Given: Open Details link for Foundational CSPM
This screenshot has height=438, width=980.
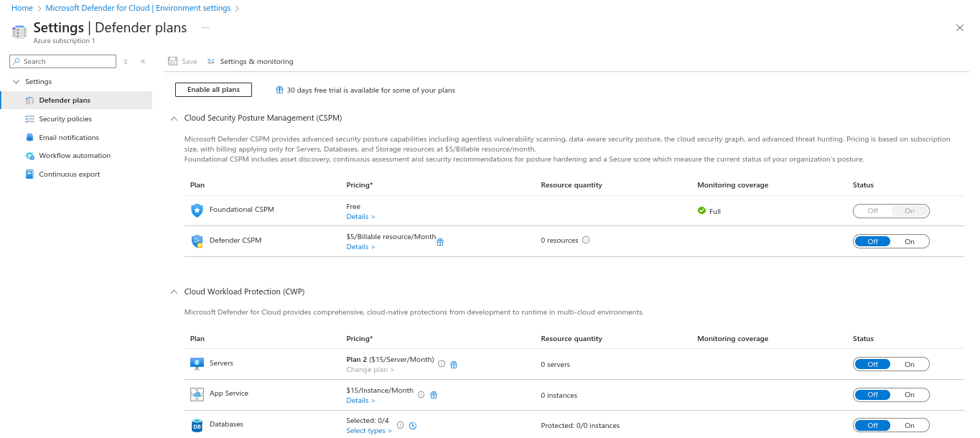Looking at the screenshot, I should pyautogui.click(x=360, y=217).
